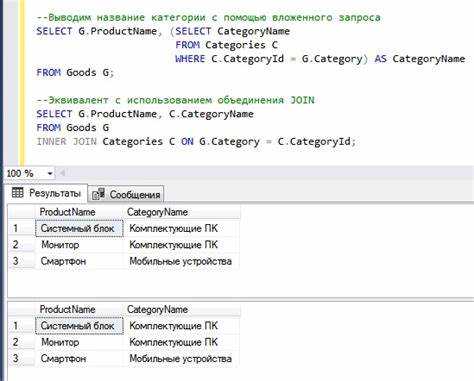Click the select-all corner of first result grid
Screen dimensions: 474x381
(x=21, y=212)
